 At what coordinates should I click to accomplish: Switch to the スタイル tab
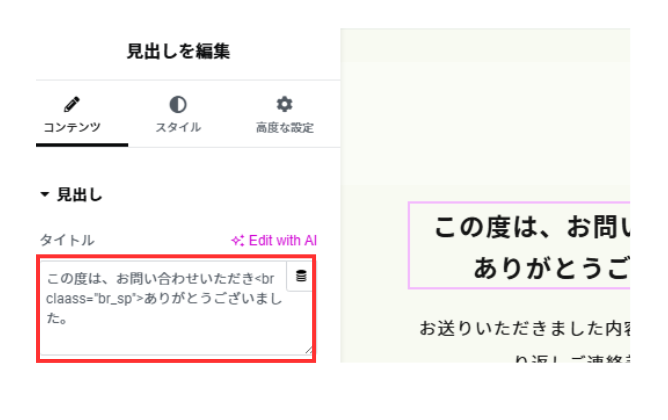(x=178, y=127)
